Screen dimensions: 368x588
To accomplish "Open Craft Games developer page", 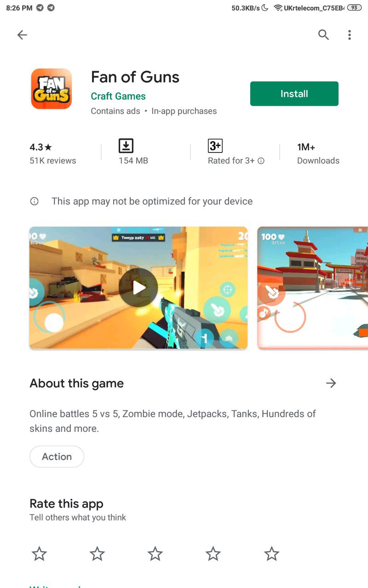I will point(118,96).
